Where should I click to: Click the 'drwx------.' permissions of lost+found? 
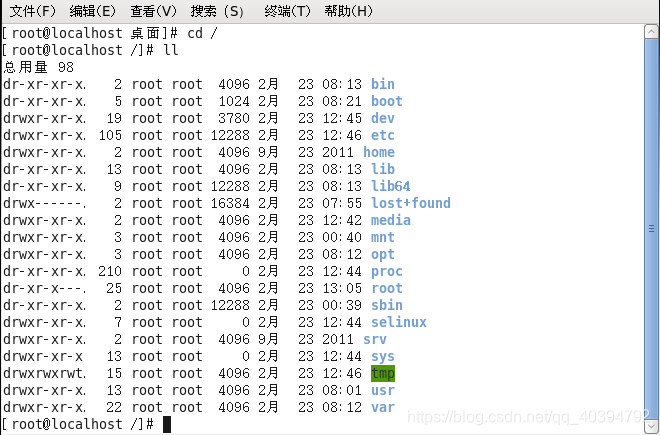(x=45, y=203)
